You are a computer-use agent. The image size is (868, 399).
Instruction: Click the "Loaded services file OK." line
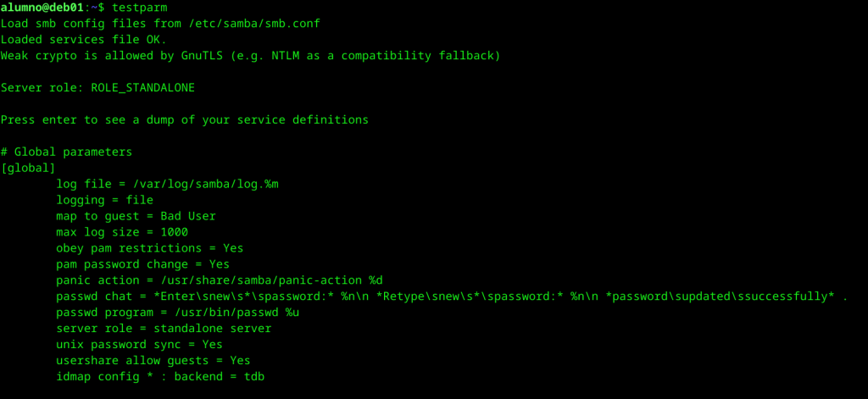tap(84, 40)
